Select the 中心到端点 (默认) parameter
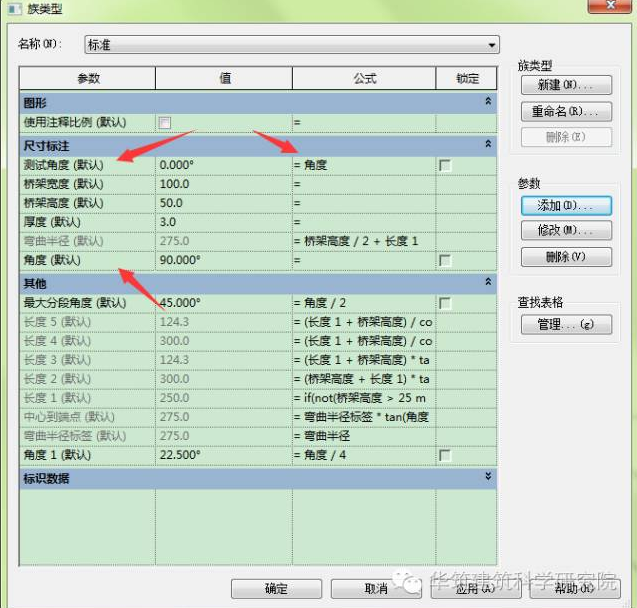The height and width of the screenshot is (608, 637). coord(87,417)
